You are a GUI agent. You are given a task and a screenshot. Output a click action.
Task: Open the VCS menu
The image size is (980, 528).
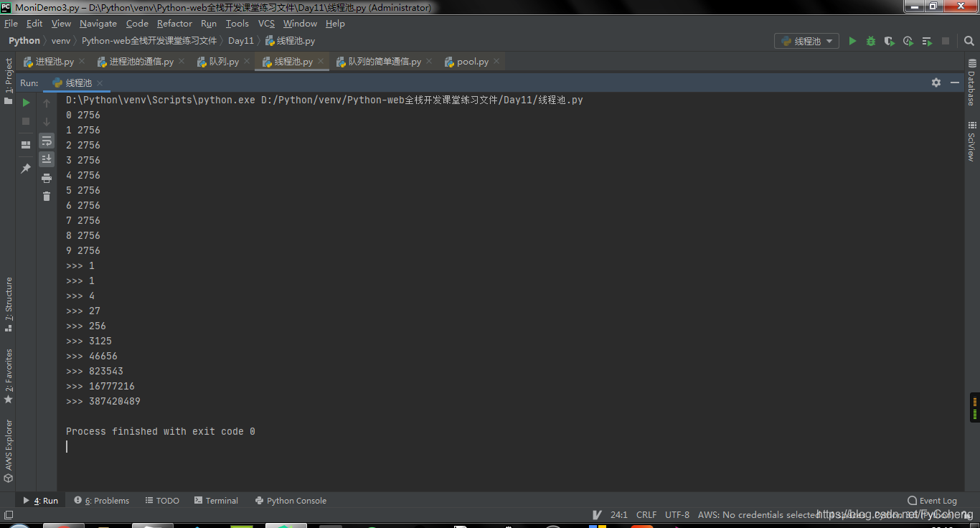[266, 24]
